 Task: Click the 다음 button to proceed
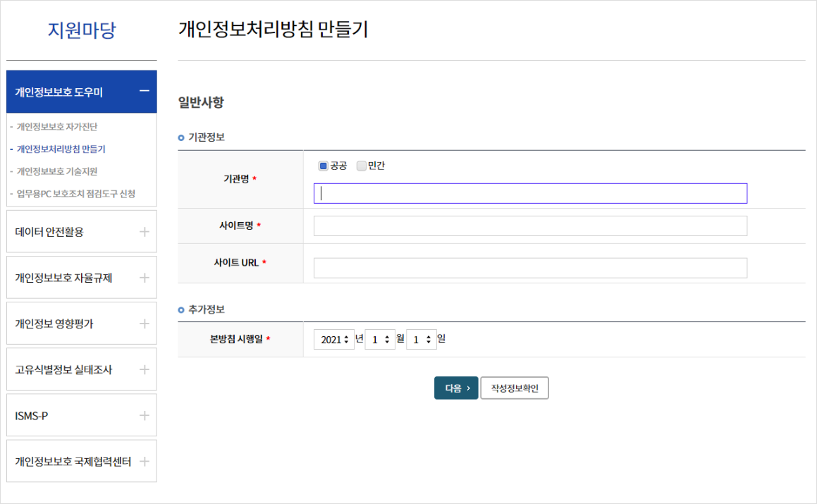(x=456, y=388)
